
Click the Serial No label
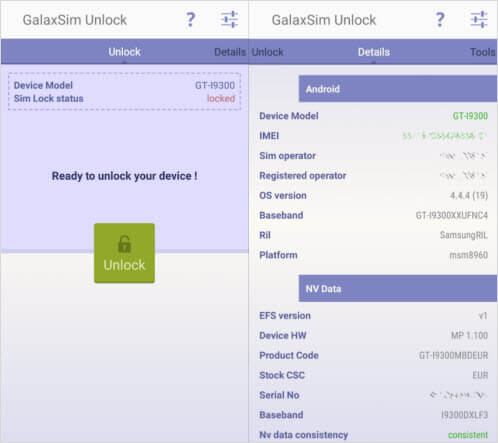(x=279, y=395)
